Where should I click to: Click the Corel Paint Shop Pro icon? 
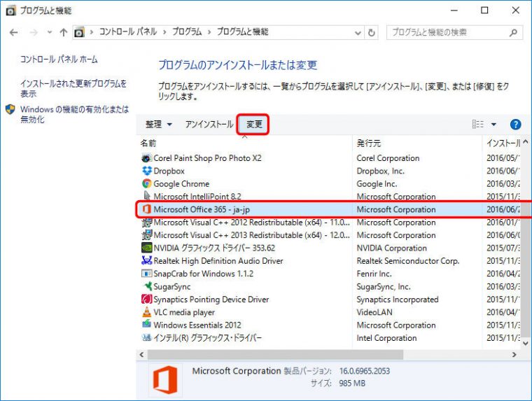pyautogui.click(x=146, y=158)
